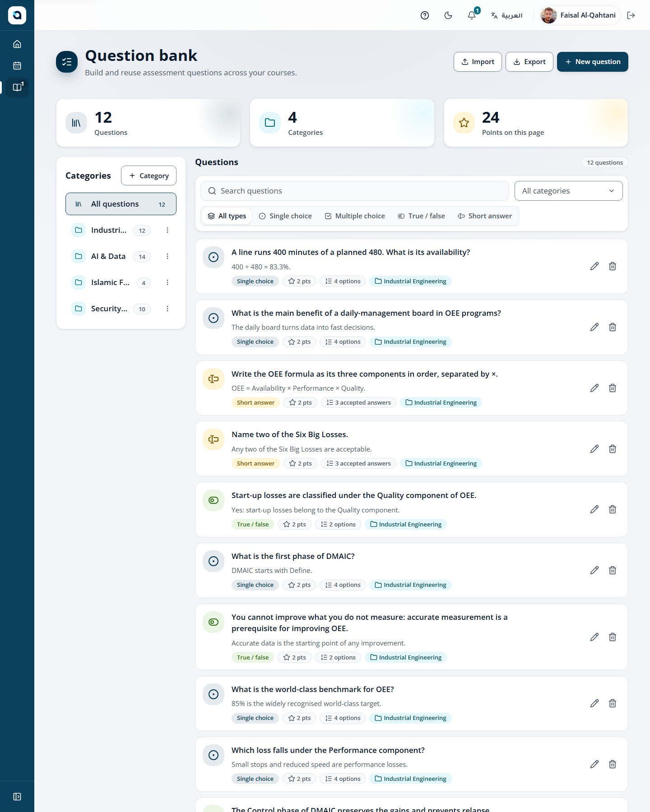Switch language to العربية
The image size is (650, 812).
(506, 15)
